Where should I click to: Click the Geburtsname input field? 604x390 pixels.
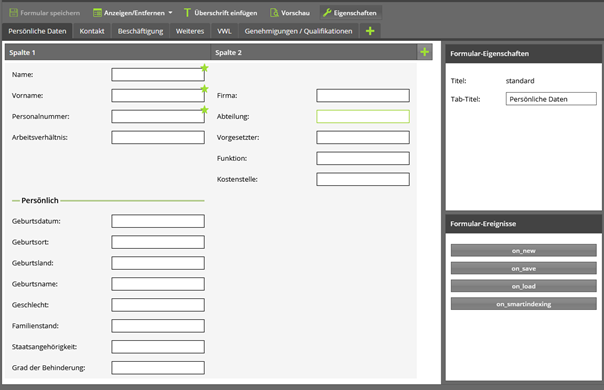click(158, 284)
